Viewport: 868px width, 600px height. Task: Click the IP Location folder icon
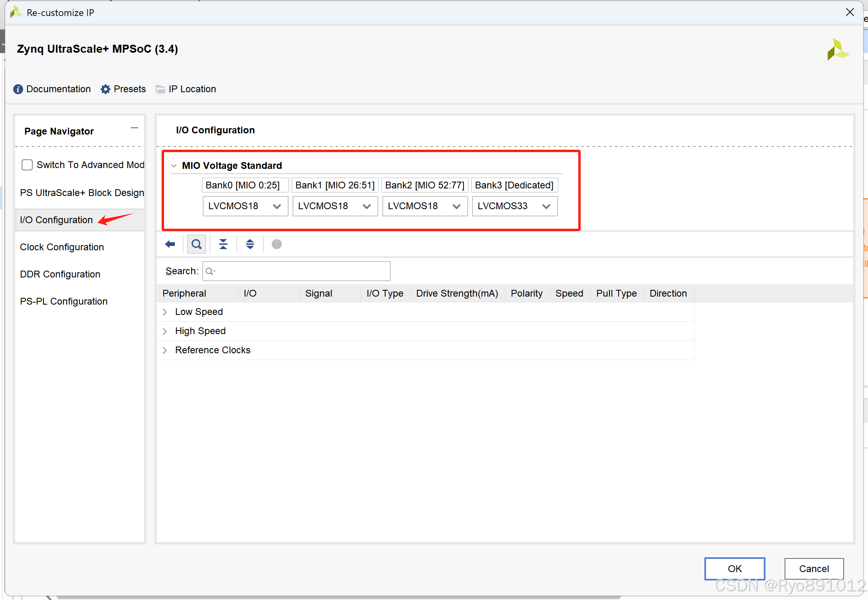160,89
